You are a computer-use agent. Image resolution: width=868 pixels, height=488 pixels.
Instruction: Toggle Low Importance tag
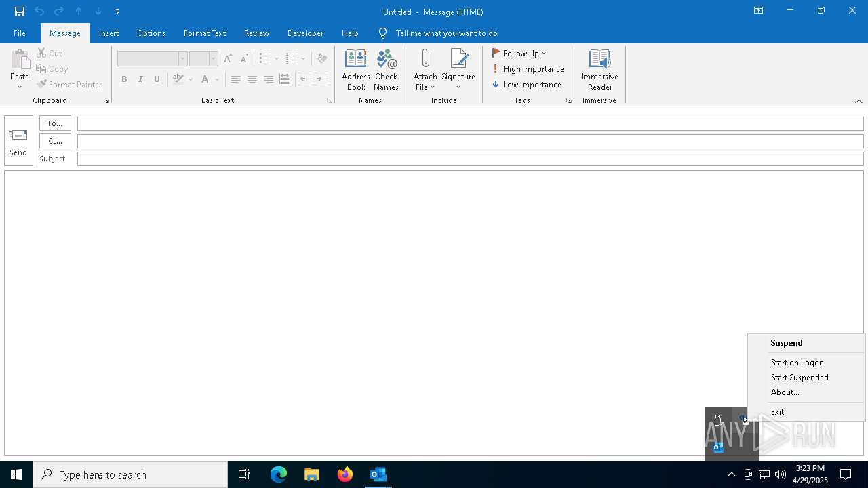527,85
